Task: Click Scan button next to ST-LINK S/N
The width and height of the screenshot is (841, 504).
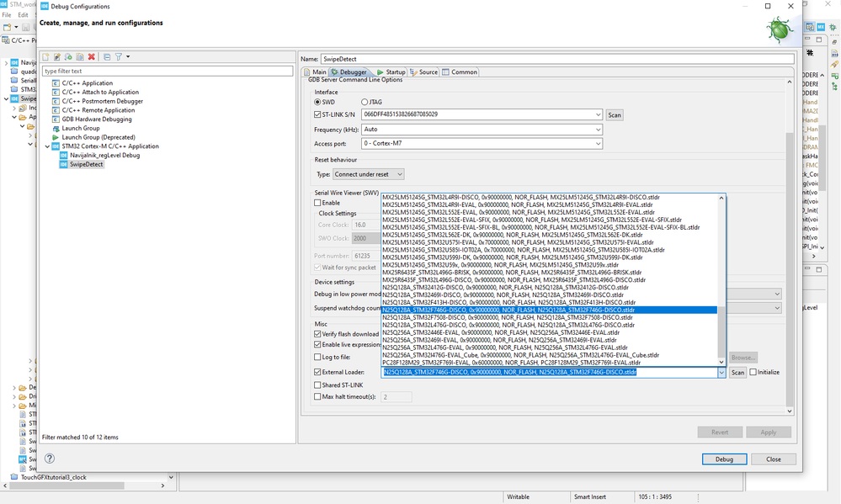Action: (x=615, y=114)
